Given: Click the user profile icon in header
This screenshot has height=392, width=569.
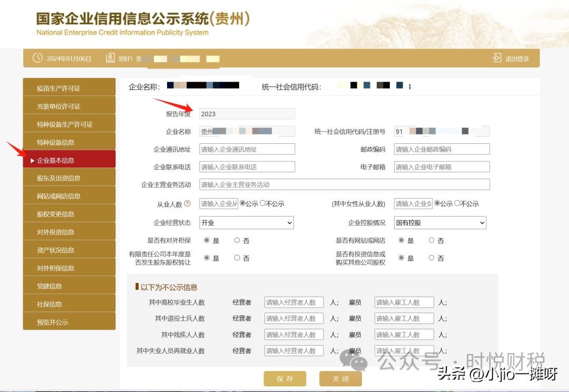Looking at the screenshot, I should pyautogui.click(x=110, y=58).
